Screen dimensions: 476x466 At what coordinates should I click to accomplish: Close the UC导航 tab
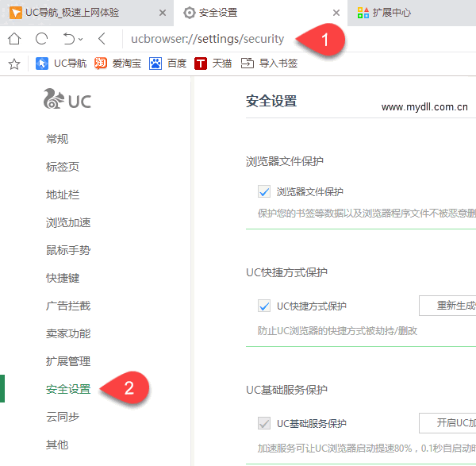click(163, 13)
